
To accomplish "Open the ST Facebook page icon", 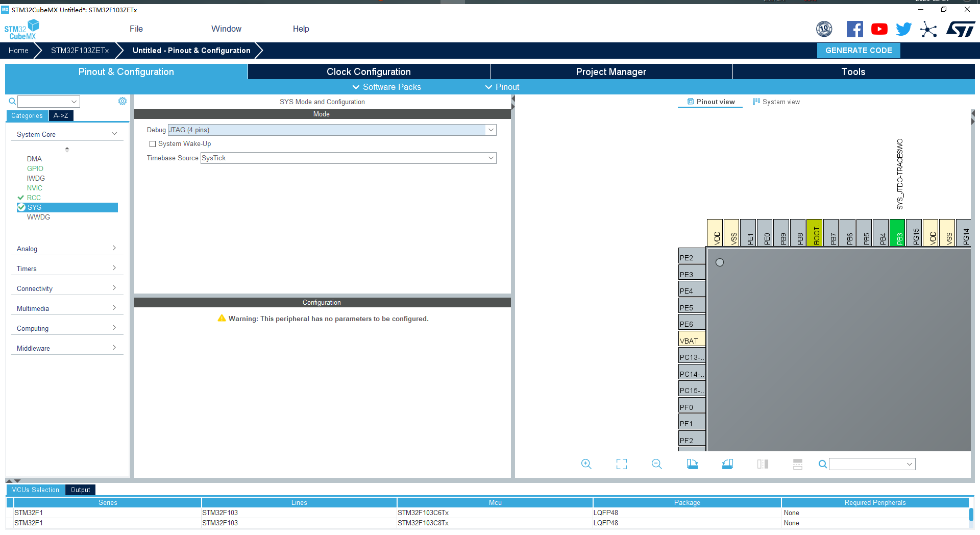I will pyautogui.click(x=855, y=29).
